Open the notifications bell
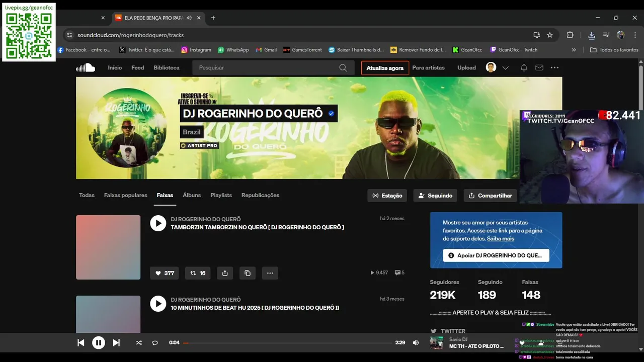The width and height of the screenshot is (644, 362). point(524,68)
